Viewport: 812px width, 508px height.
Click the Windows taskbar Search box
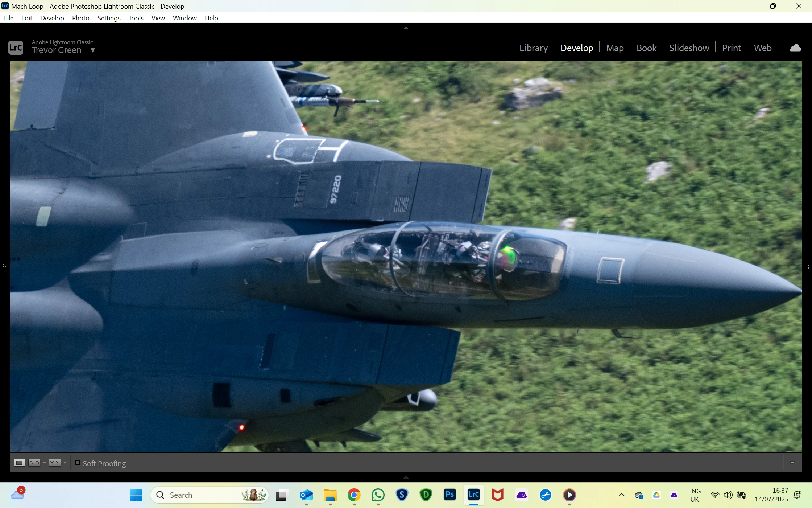[x=203, y=495]
